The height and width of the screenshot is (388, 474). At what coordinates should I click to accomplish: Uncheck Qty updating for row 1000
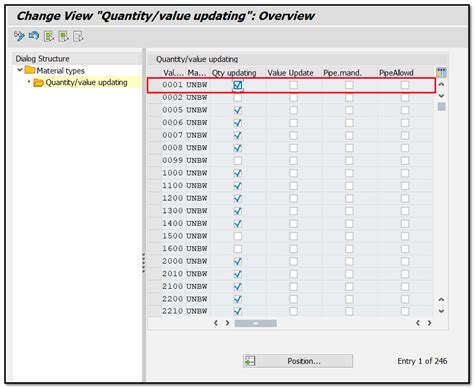coord(238,173)
